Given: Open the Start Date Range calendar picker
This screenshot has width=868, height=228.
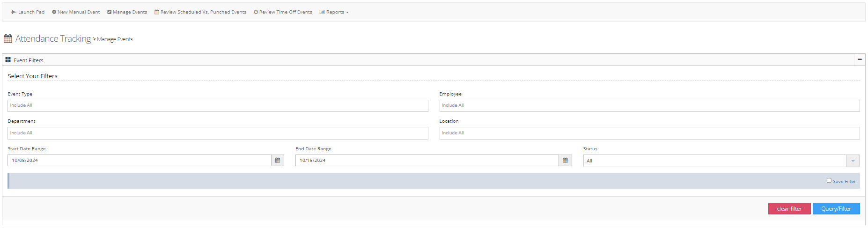Looking at the screenshot, I should tap(278, 161).
